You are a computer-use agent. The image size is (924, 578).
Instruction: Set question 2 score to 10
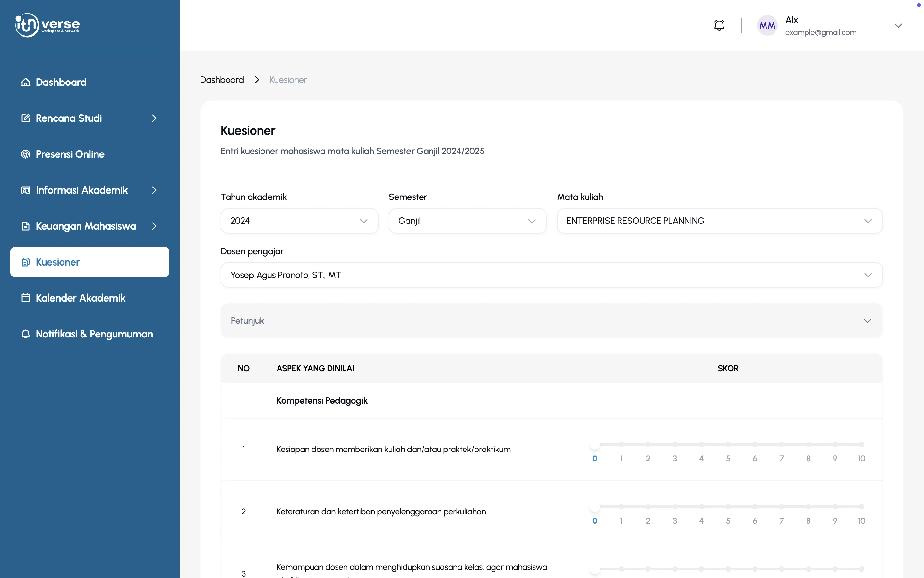pyautogui.click(x=861, y=506)
